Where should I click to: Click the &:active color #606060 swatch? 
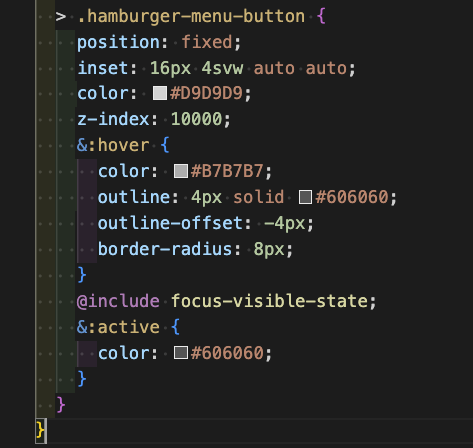coord(181,353)
